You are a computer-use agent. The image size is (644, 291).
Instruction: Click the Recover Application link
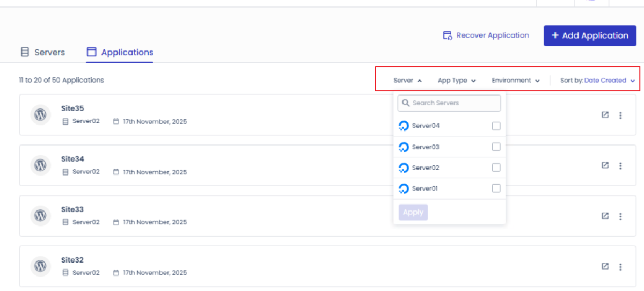point(486,35)
